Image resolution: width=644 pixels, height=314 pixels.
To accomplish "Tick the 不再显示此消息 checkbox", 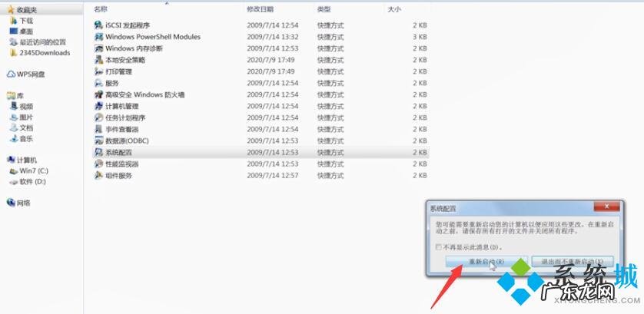I will coord(439,247).
